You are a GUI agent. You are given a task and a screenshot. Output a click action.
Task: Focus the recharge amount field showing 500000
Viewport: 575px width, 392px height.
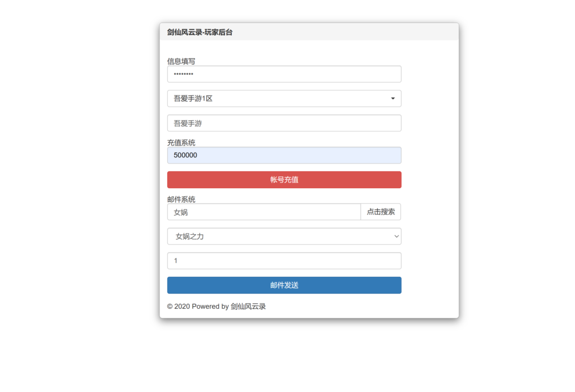[284, 156]
